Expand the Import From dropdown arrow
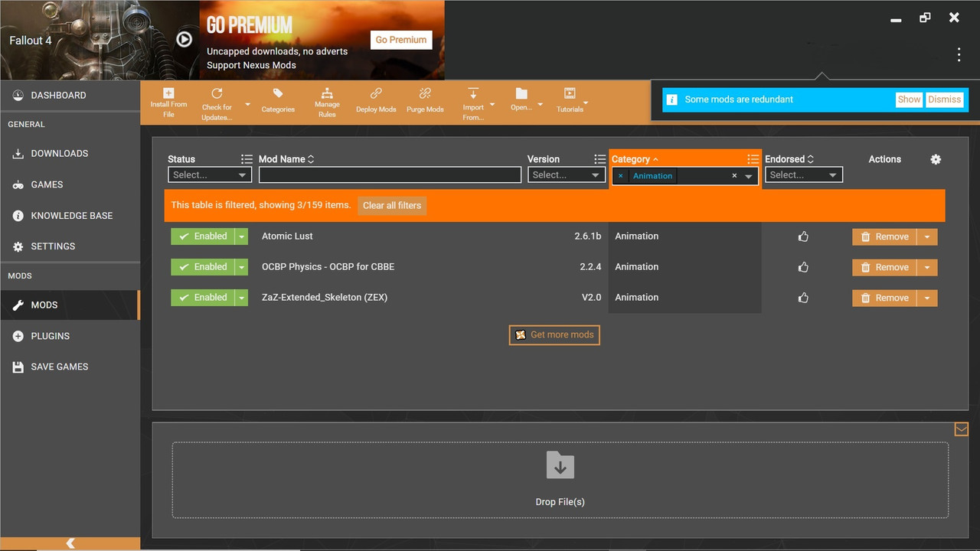 click(x=492, y=105)
